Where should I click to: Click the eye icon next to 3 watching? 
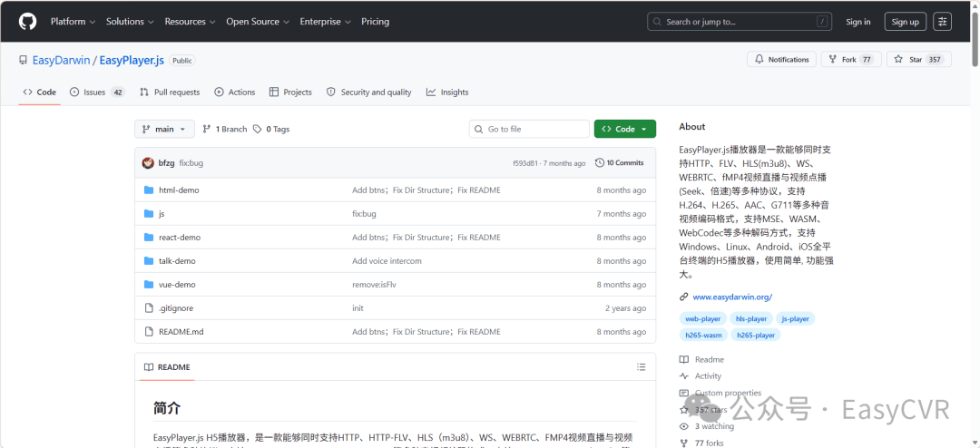684,426
